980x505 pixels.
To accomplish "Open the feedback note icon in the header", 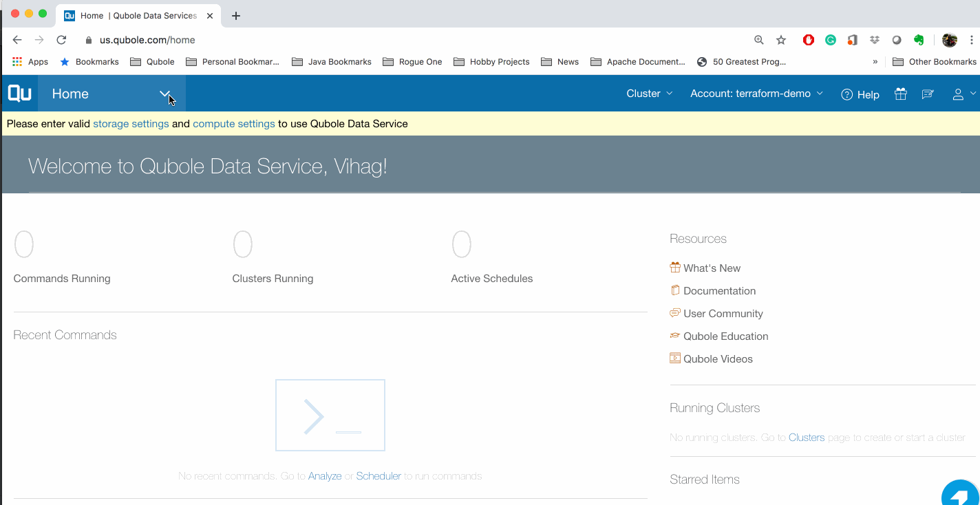I will pos(928,94).
